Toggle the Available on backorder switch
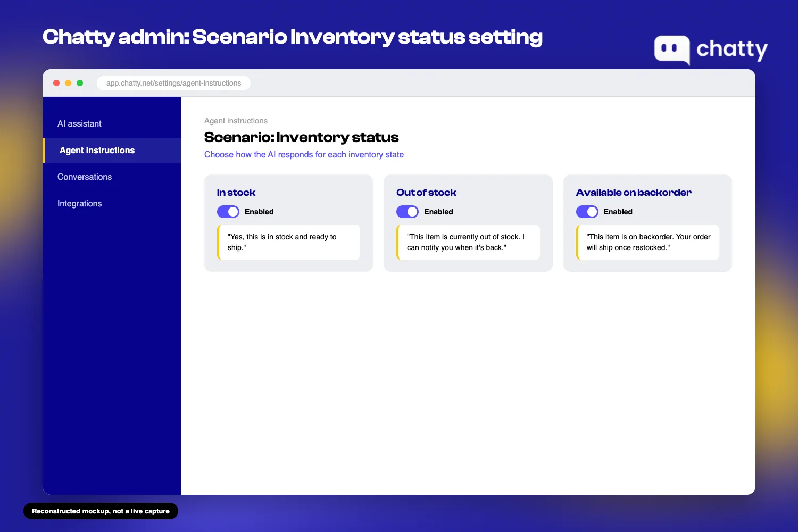 click(587, 212)
